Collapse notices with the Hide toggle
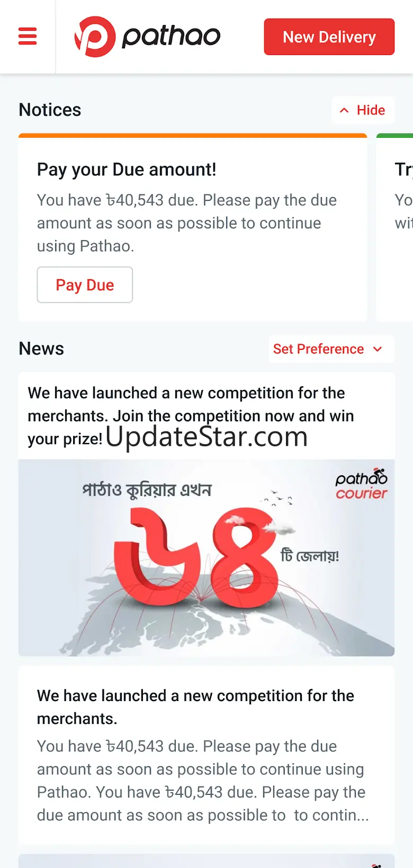Viewport: 413px width, 868px height. tap(363, 110)
